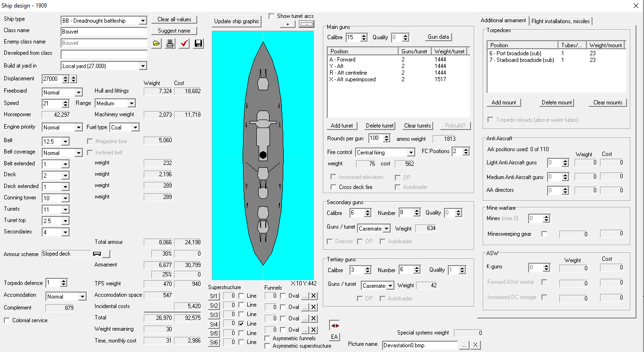Delete the first funnel with X button

313,296
